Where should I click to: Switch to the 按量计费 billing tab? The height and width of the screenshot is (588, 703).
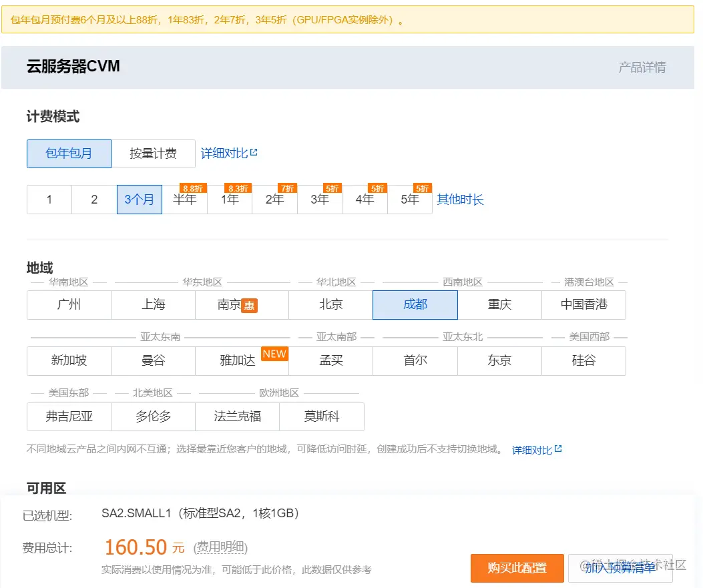[154, 154]
